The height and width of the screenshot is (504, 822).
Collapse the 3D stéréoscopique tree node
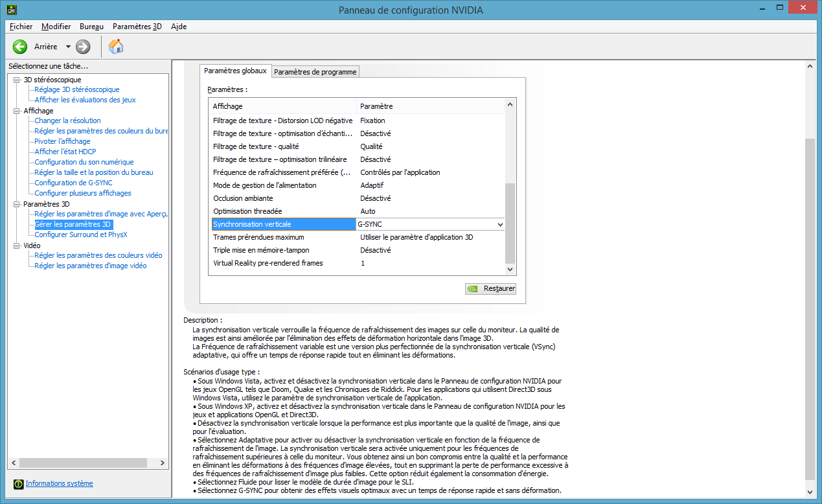click(17, 80)
